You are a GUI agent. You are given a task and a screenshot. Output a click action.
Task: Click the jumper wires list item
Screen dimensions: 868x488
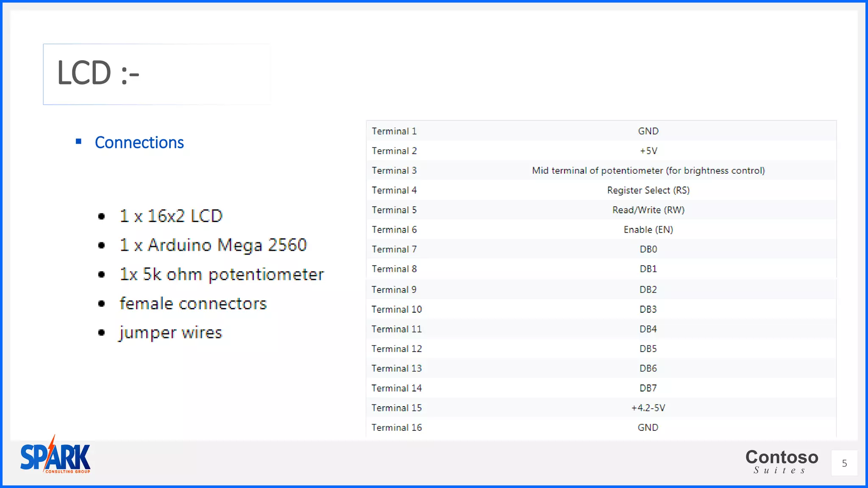click(x=170, y=333)
